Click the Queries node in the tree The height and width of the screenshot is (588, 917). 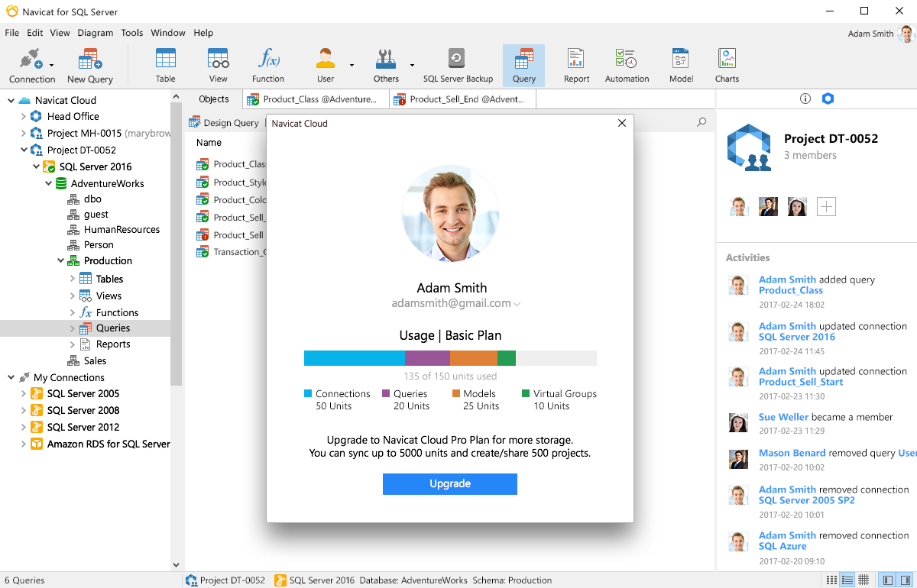(113, 328)
